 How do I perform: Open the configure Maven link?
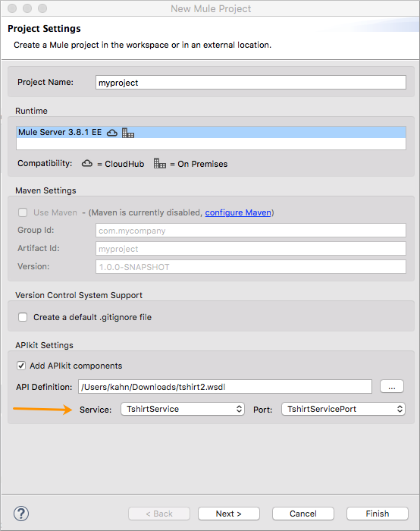click(x=238, y=212)
